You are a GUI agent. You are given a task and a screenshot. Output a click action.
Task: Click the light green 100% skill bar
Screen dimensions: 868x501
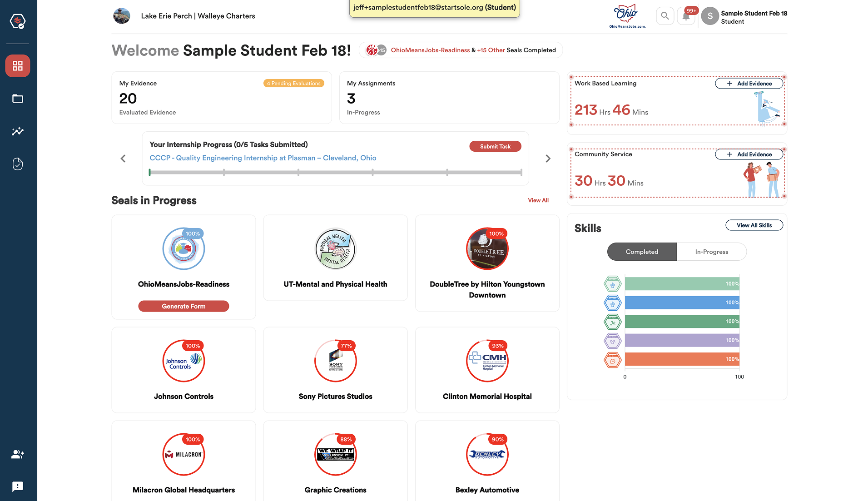pyautogui.click(x=682, y=284)
